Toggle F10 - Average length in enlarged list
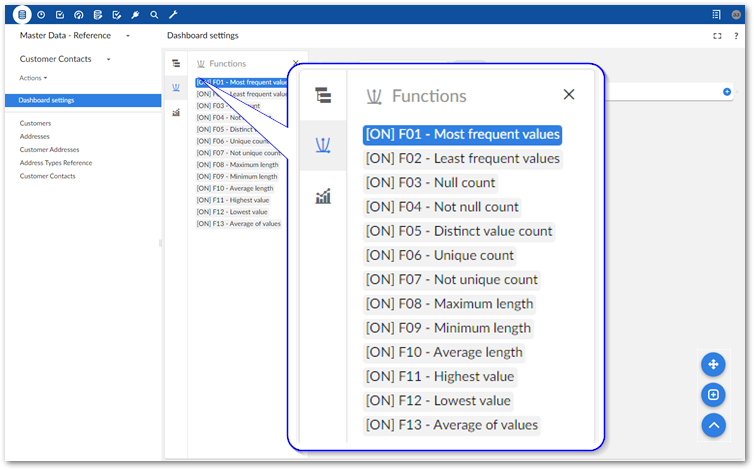 click(444, 352)
